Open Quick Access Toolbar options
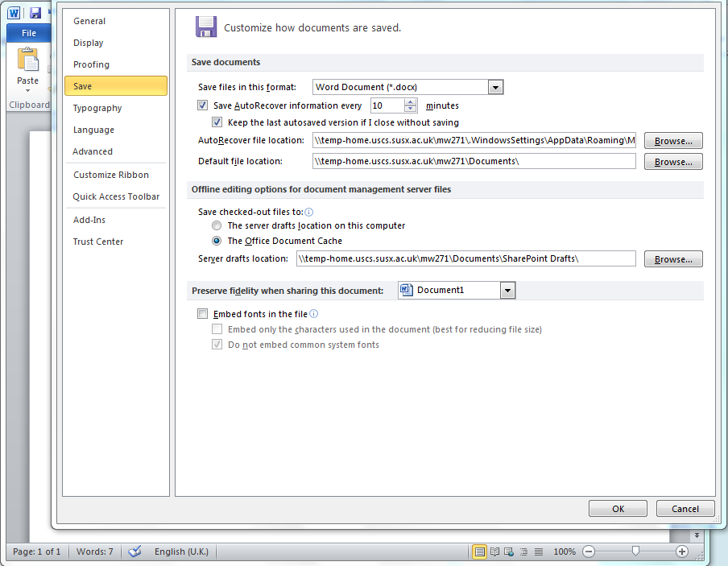 pos(116,197)
